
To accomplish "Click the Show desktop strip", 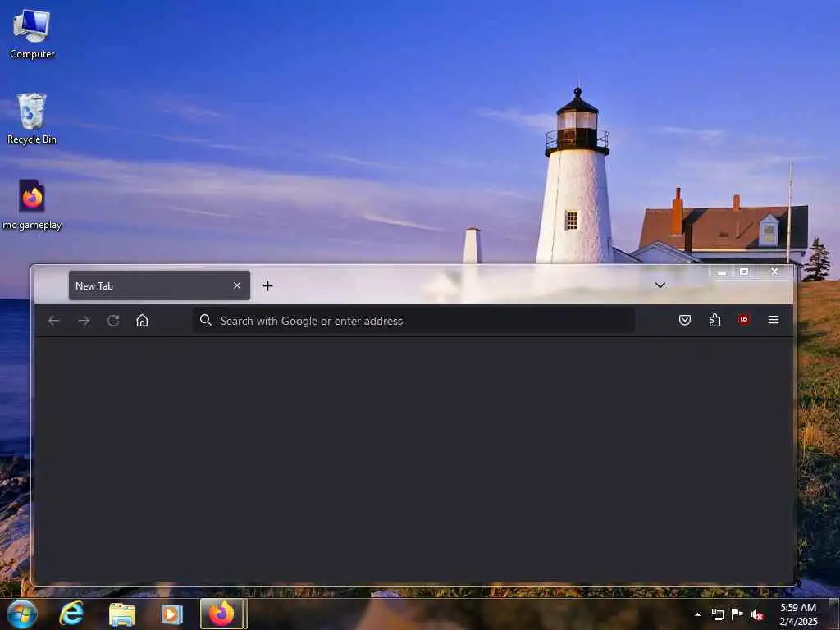I will click(834, 614).
